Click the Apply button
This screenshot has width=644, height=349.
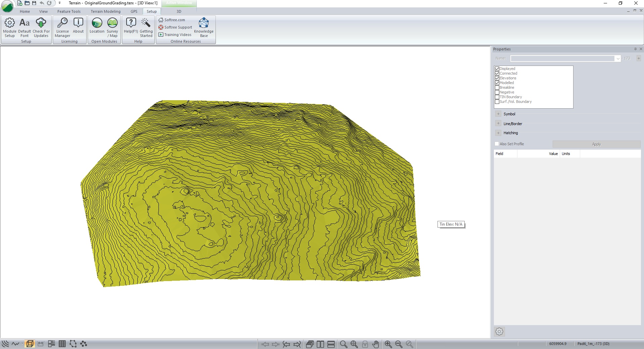coord(596,144)
